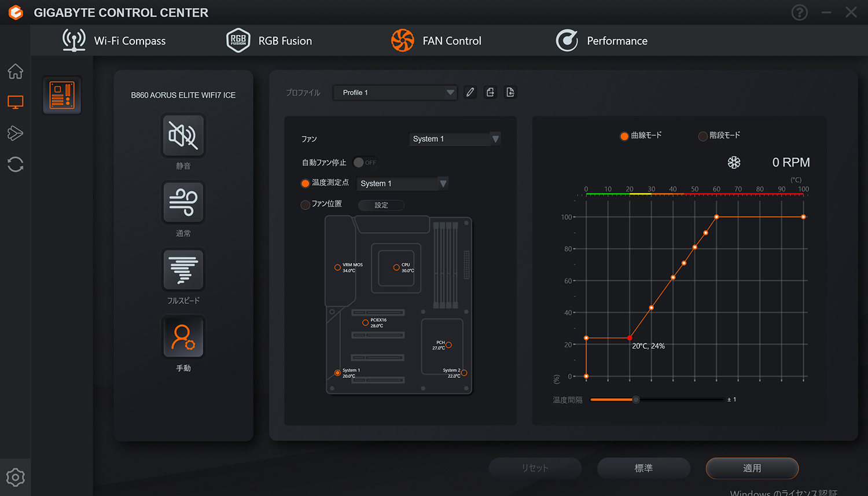This screenshot has width=868, height=496.
Task: Switch to the Performance tab
Action: (x=602, y=41)
